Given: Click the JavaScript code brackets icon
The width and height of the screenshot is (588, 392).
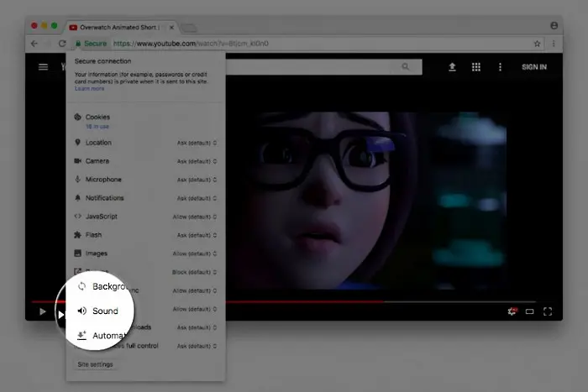Looking at the screenshot, I should point(77,216).
